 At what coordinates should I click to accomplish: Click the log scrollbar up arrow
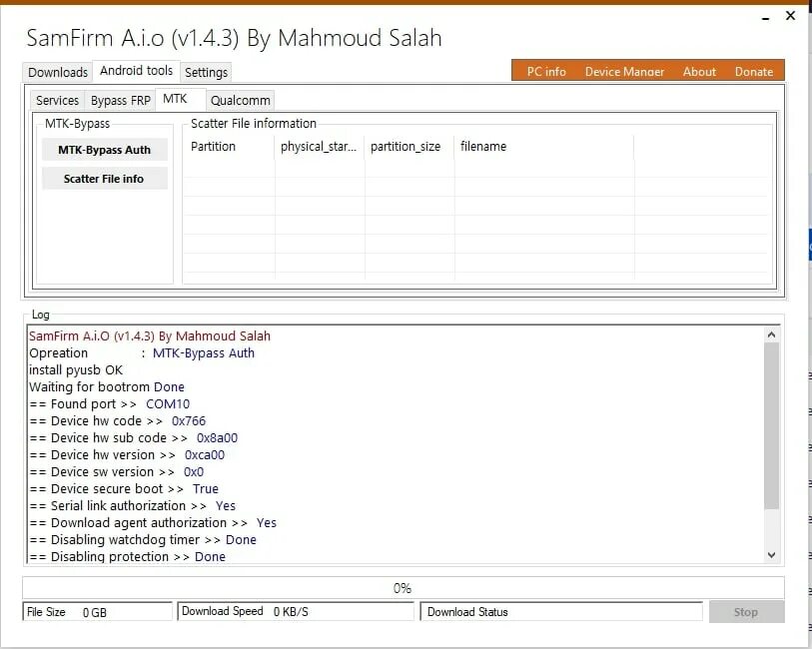click(x=771, y=334)
